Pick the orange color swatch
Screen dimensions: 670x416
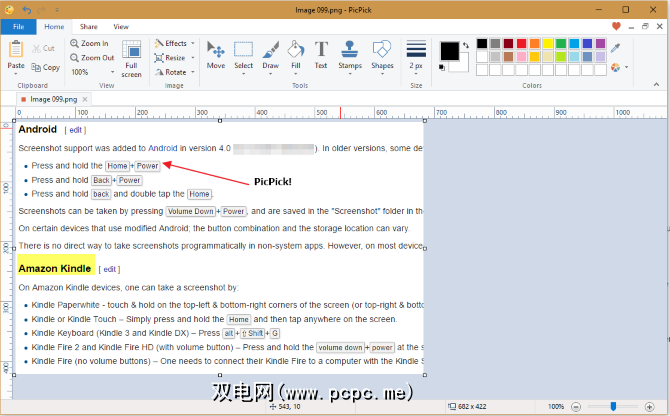click(x=535, y=44)
